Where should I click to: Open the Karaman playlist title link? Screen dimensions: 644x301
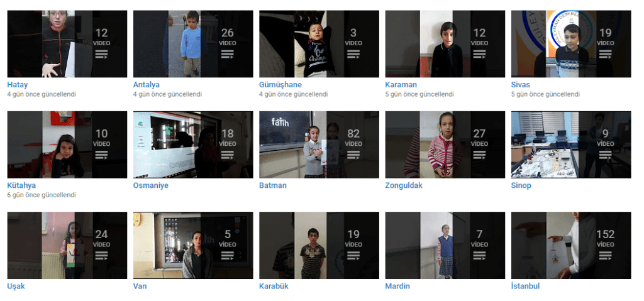tap(401, 85)
